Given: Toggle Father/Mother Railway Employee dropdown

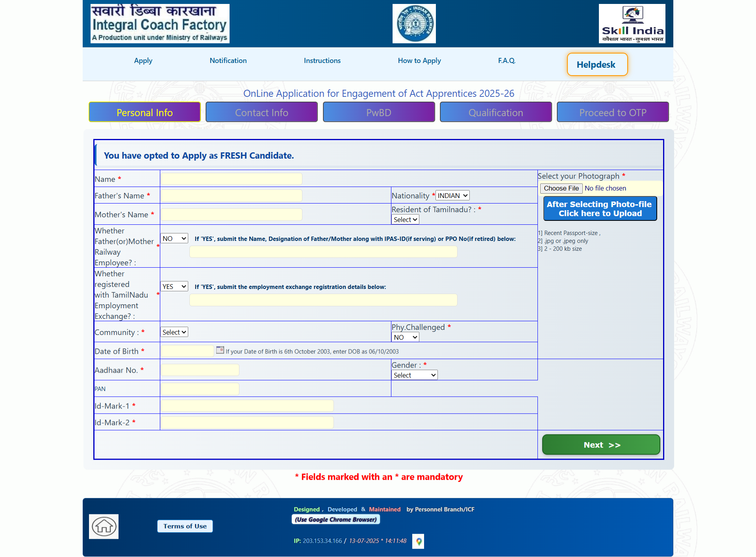Looking at the screenshot, I should click(x=174, y=239).
